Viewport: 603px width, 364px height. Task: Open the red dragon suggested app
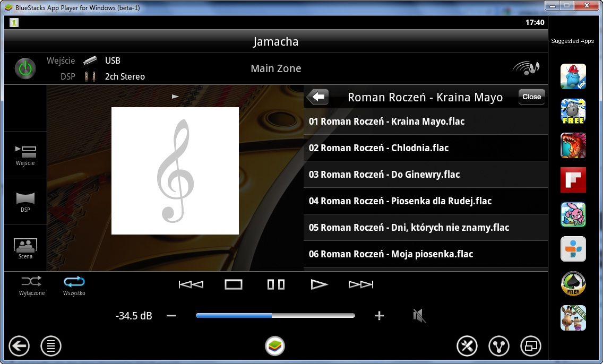click(x=573, y=145)
